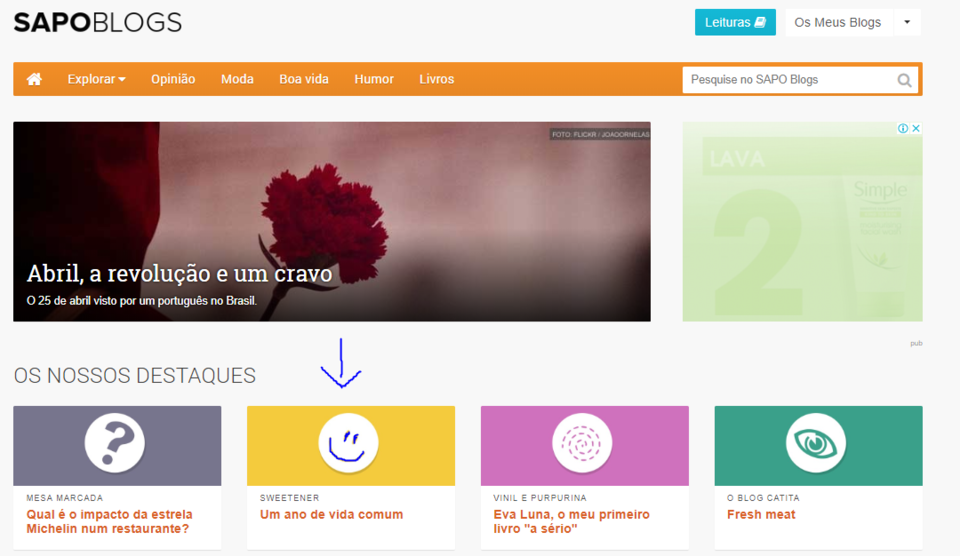Select Boa vida in the navbar
Viewport: 960px width, 556px height.
click(x=304, y=79)
